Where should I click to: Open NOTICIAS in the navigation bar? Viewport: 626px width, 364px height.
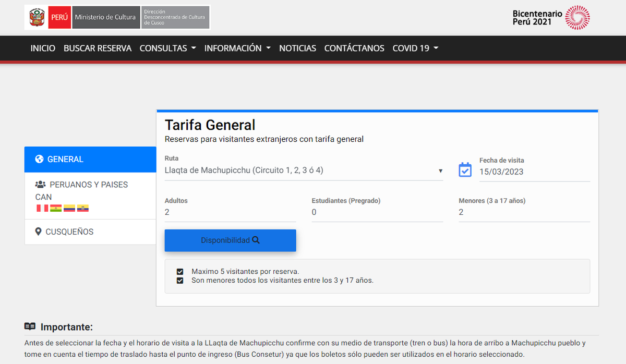coord(297,48)
